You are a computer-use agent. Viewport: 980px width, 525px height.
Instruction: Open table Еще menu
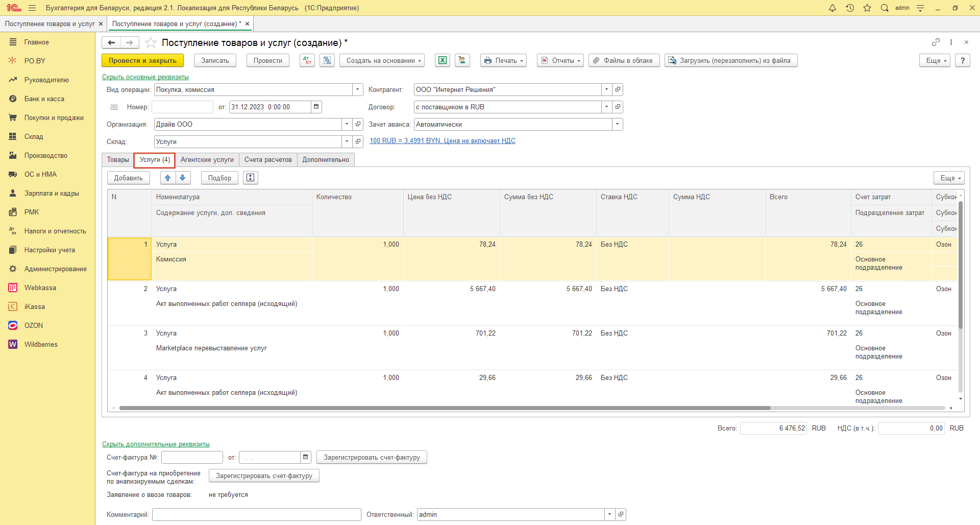(949, 178)
